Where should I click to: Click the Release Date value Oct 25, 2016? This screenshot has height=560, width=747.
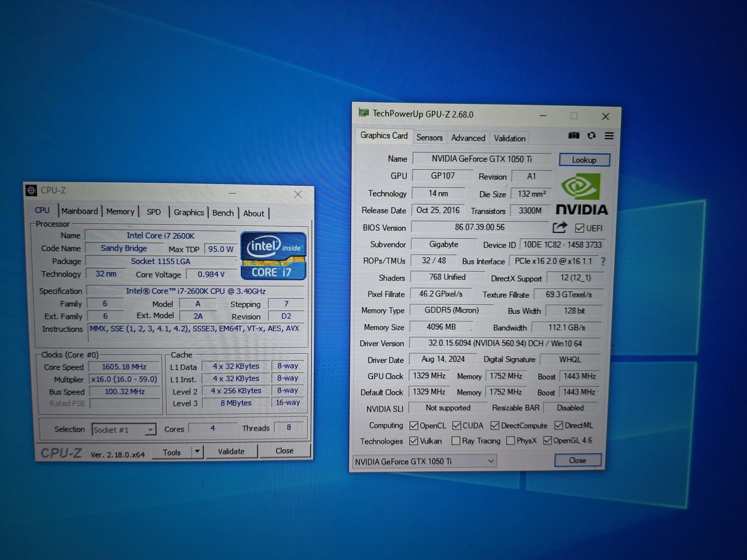tap(438, 210)
